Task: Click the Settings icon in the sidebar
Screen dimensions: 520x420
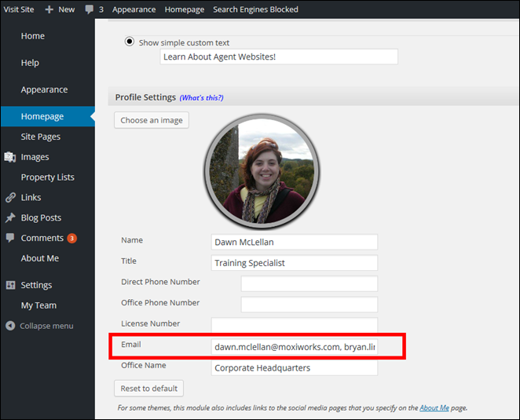Action: click(10, 285)
